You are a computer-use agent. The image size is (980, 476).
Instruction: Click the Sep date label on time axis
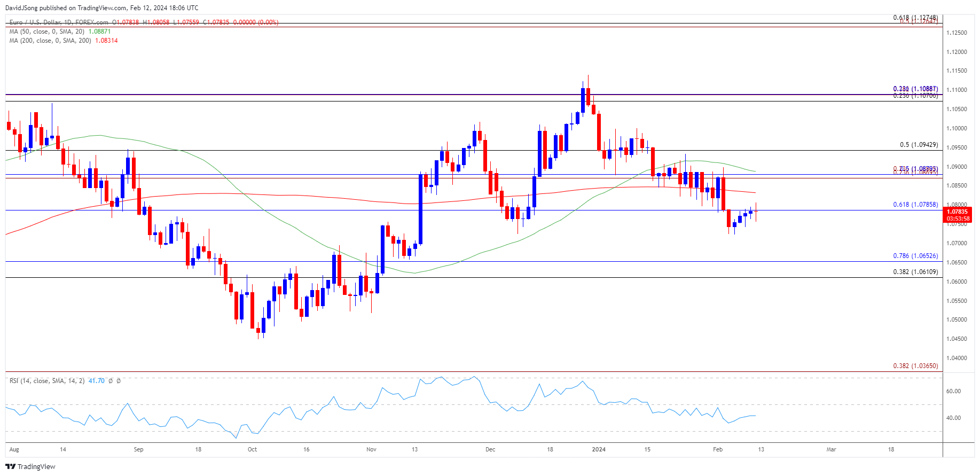(x=139, y=449)
